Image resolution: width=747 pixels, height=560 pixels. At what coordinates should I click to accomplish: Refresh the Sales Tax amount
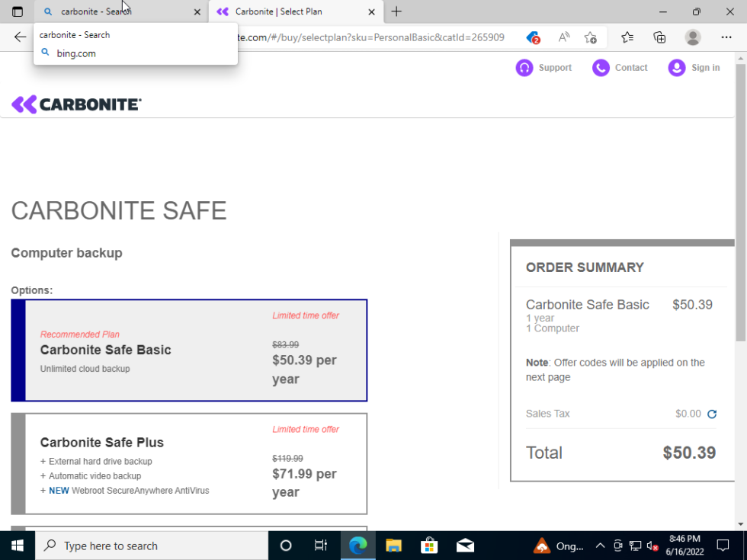[712, 414]
